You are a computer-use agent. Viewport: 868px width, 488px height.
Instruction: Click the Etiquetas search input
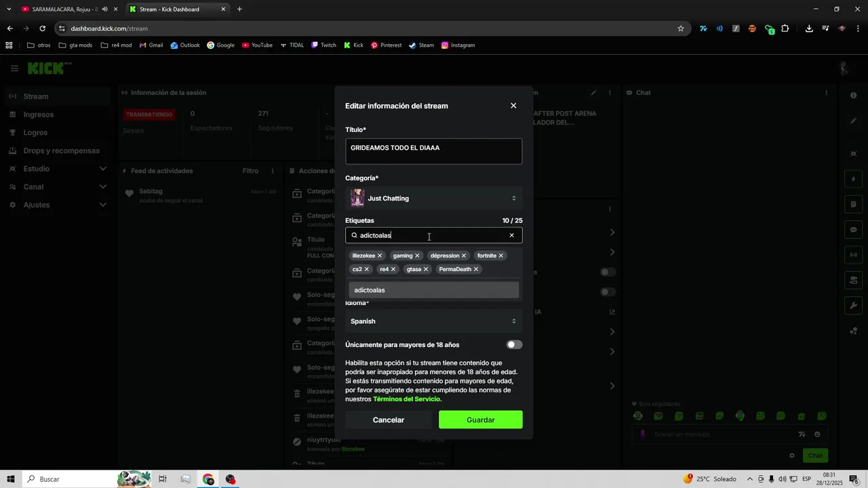433,235
